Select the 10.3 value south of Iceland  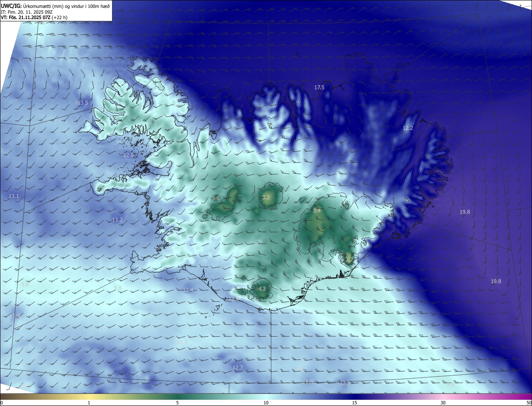pos(182,342)
